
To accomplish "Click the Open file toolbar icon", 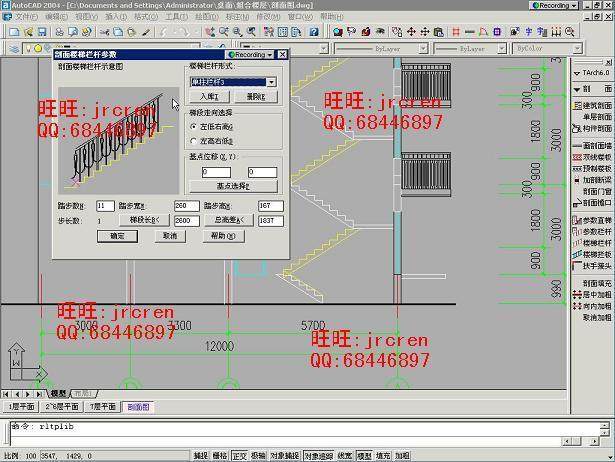I will point(28,32).
